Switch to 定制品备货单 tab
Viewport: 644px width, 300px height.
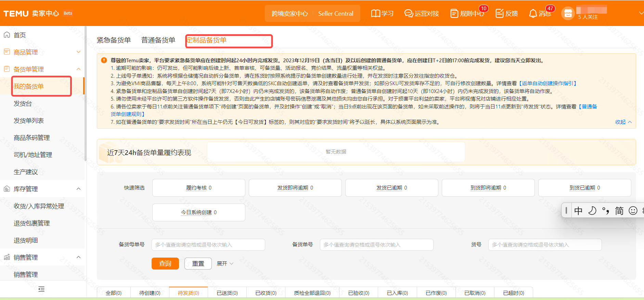(x=207, y=40)
